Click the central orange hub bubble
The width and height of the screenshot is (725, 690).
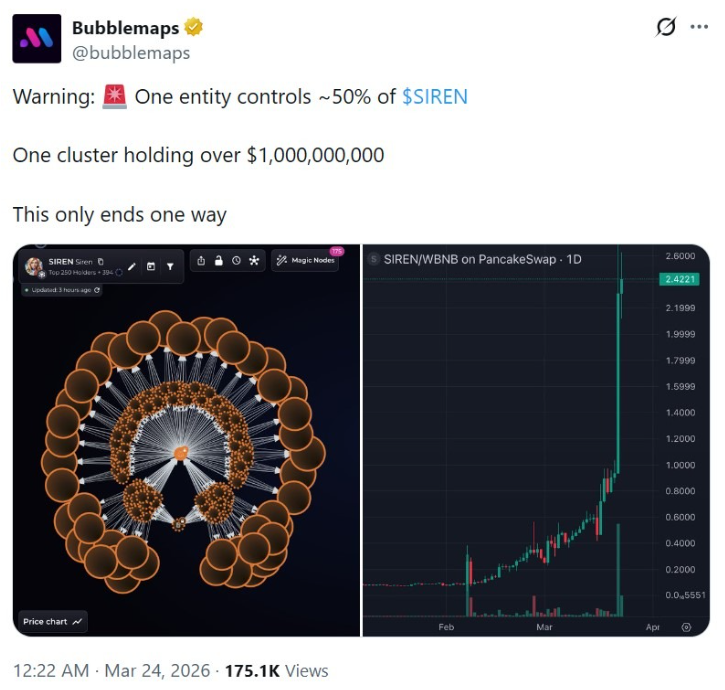pyautogui.click(x=181, y=453)
